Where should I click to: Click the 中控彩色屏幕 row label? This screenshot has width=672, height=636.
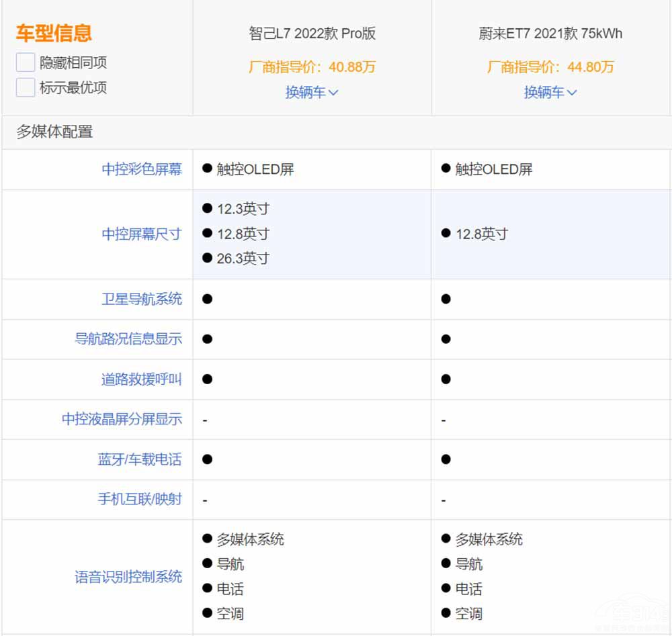pyautogui.click(x=142, y=169)
